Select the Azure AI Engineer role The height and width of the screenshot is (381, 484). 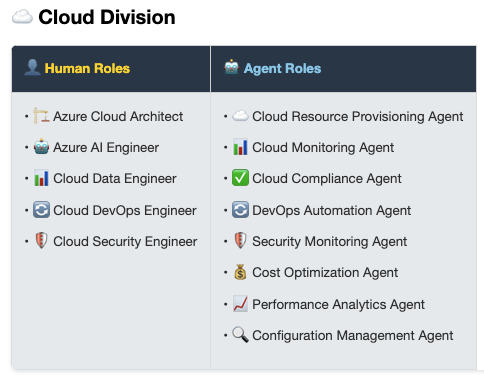(106, 148)
